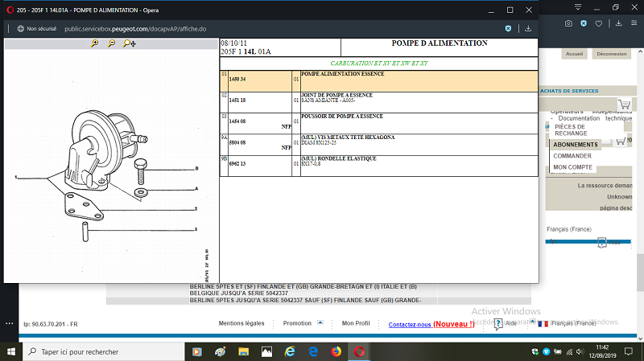Open Mon Compte menu entry

pos(572,167)
